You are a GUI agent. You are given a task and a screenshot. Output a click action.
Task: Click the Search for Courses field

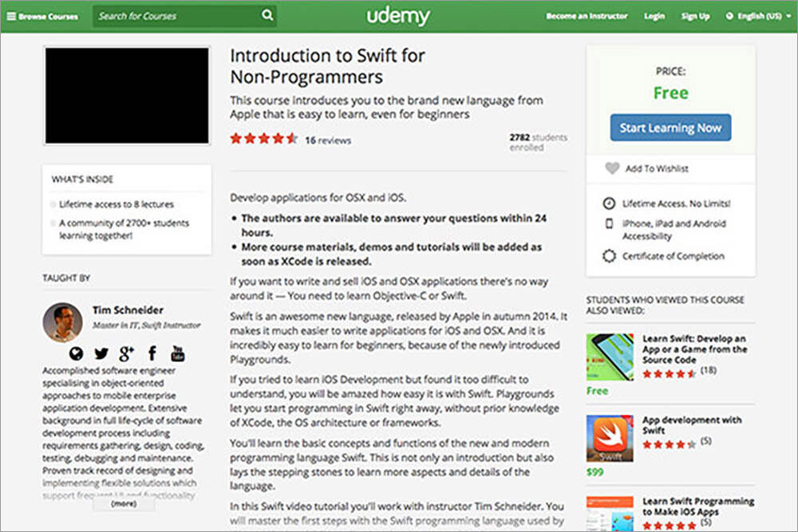(x=176, y=15)
